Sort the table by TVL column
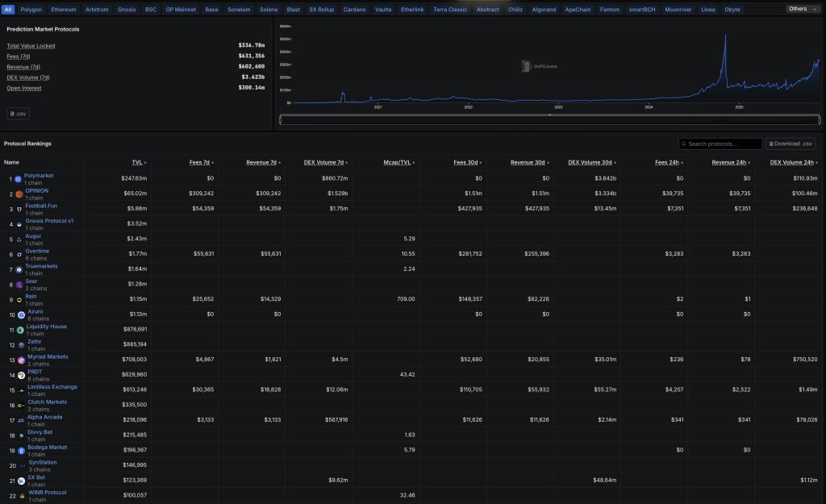 pos(137,162)
